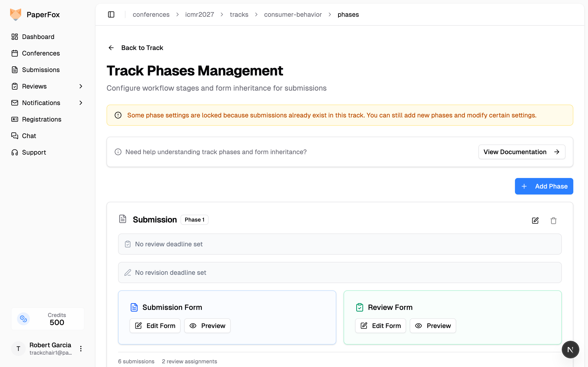
Task: Click the back arrow beside Back to Track
Action: click(x=111, y=48)
